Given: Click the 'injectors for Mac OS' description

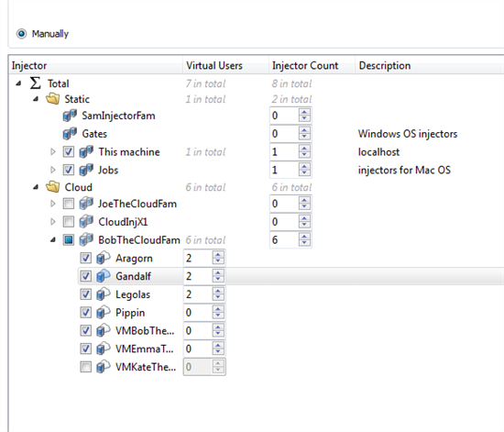Looking at the screenshot, I should pyautogui.click(x=404, y=170).
